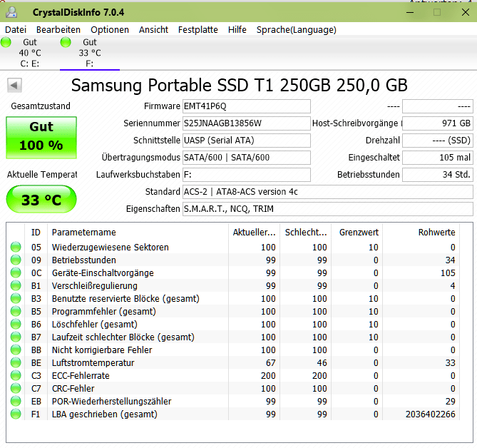Click the green status circle for F: disk
This screenshot has width=477, height=448.
pos(66,42)
